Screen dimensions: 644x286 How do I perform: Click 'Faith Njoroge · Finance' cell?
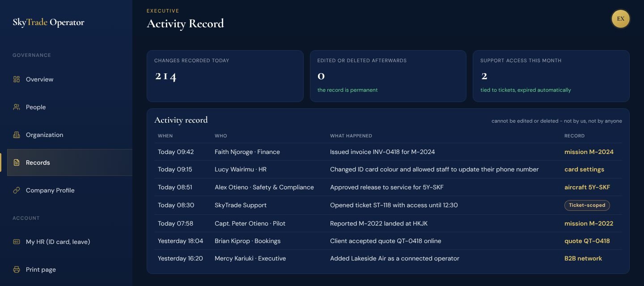[x=247, y=152]
